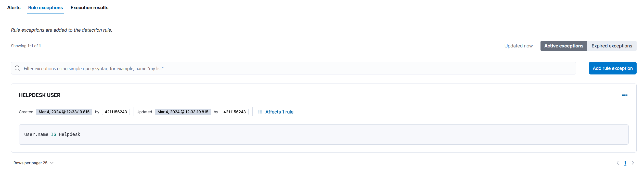
Task: Click the user.name IS Helpdesk condition
Action: [52, 134]
